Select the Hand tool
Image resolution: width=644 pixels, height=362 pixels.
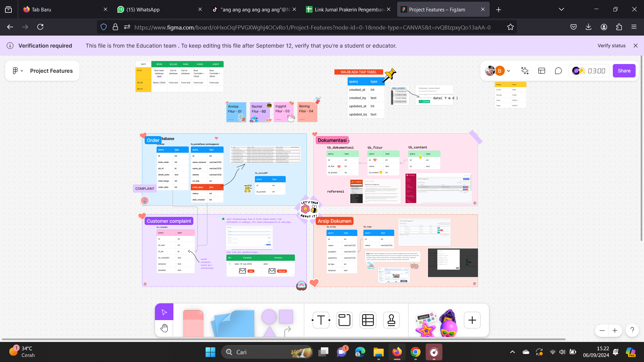164,328
